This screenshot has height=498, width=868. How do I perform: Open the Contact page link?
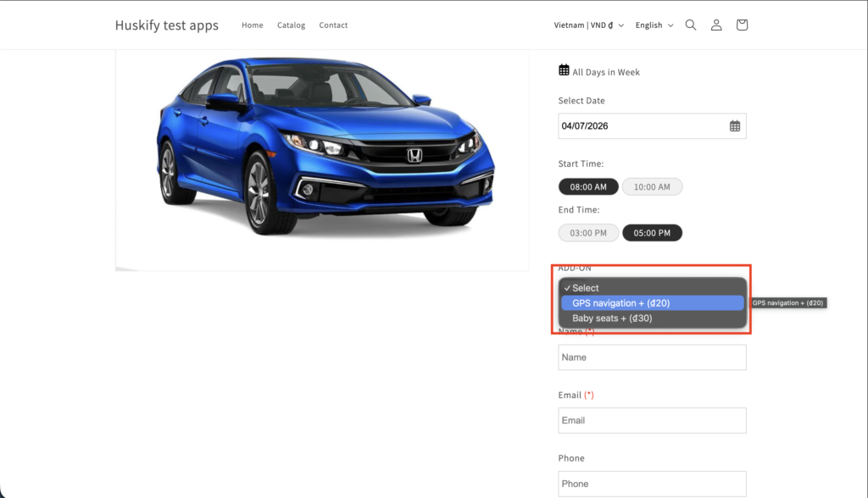(333, 25)
